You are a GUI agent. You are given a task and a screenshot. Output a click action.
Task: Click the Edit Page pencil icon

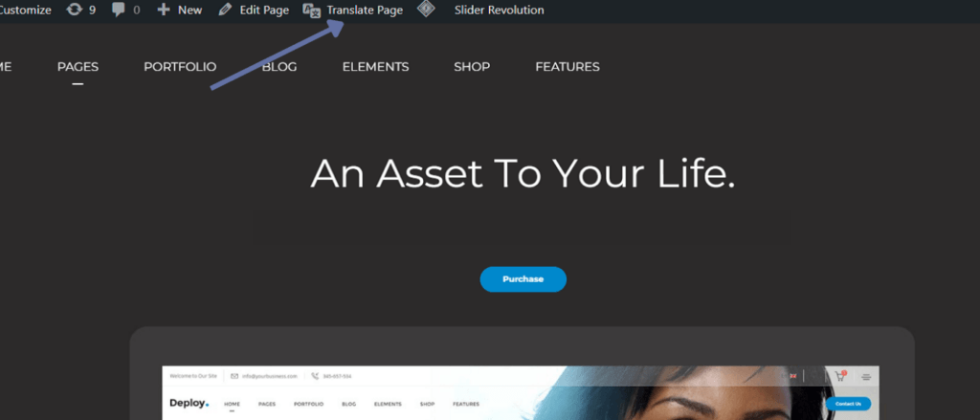point(225,10)
